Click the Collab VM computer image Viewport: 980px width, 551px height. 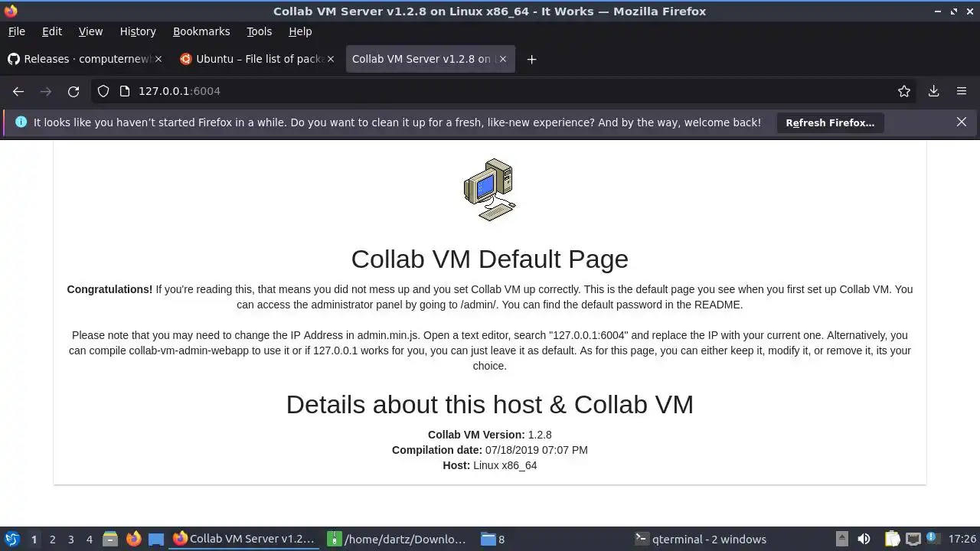[490, 189]
